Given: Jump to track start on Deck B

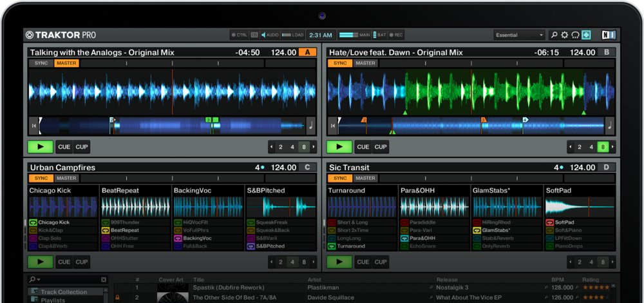Looking at the screenshot, I should point(333,126).
